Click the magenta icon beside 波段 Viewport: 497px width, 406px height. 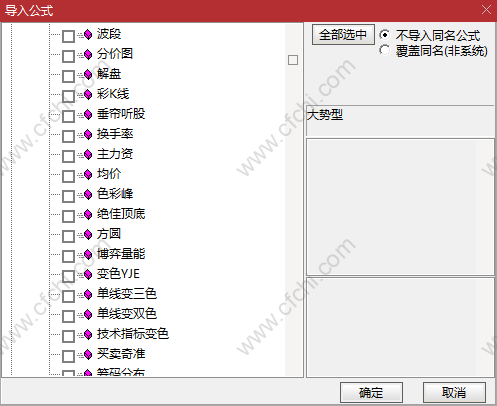pyautogui.click(x=88, y=34)
